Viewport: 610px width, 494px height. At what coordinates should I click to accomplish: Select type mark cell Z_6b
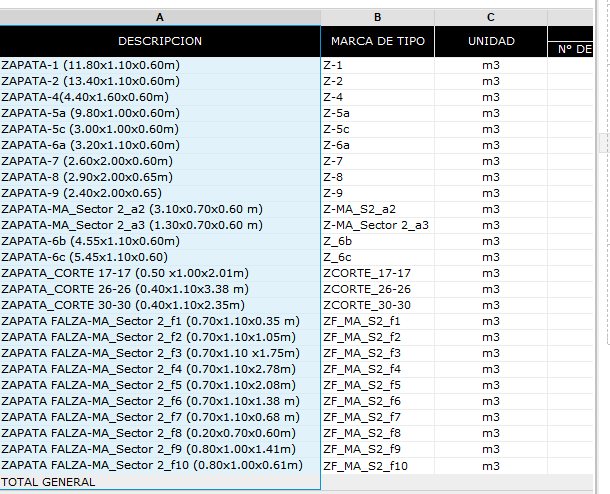(377, 241)
